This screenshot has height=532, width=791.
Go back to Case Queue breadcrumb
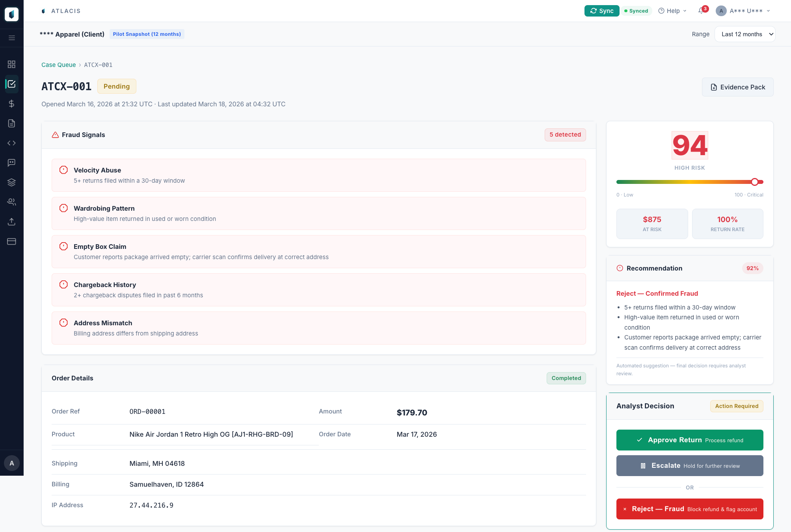tap(58, 65)
